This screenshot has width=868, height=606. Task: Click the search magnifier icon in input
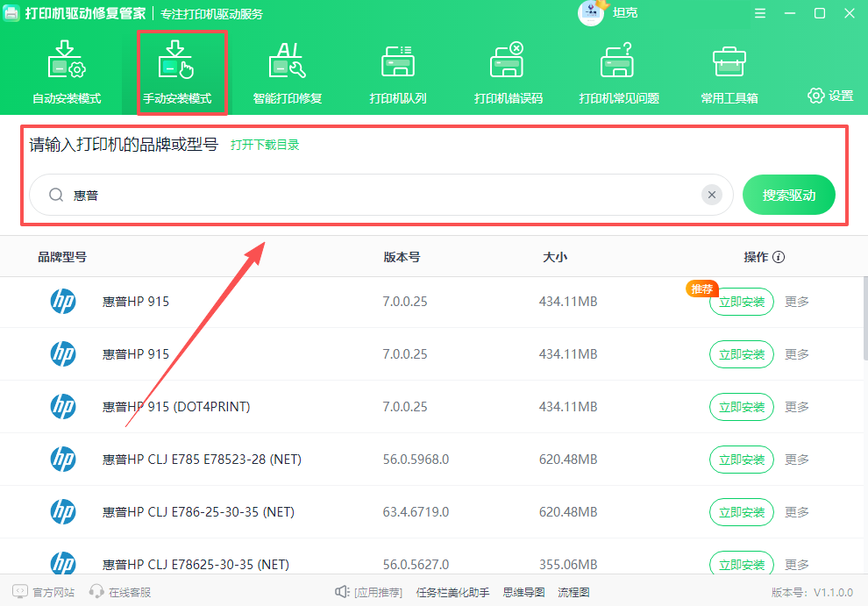click(x=56, y=195)
